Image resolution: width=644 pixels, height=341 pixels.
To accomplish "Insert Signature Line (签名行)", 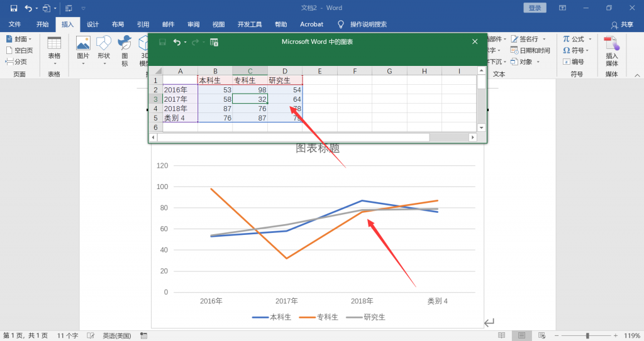I will tap(525, 39).
